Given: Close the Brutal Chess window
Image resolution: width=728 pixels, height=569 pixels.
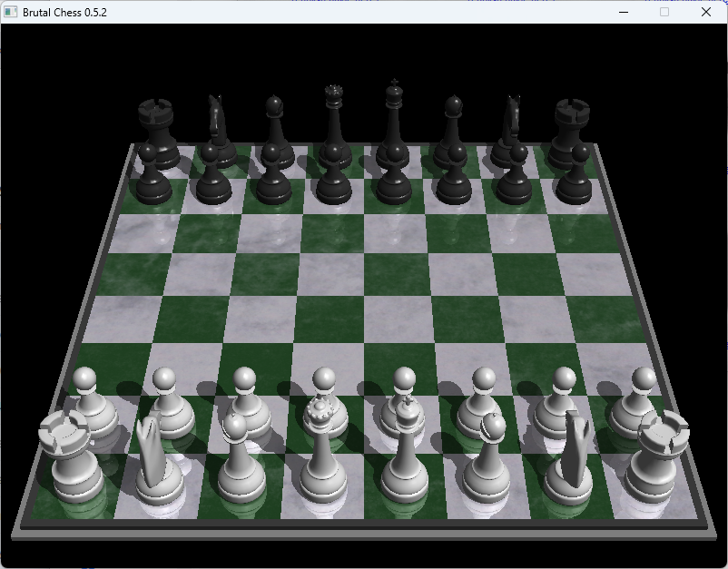Looking at the screenshot, I should coord(706,12).
